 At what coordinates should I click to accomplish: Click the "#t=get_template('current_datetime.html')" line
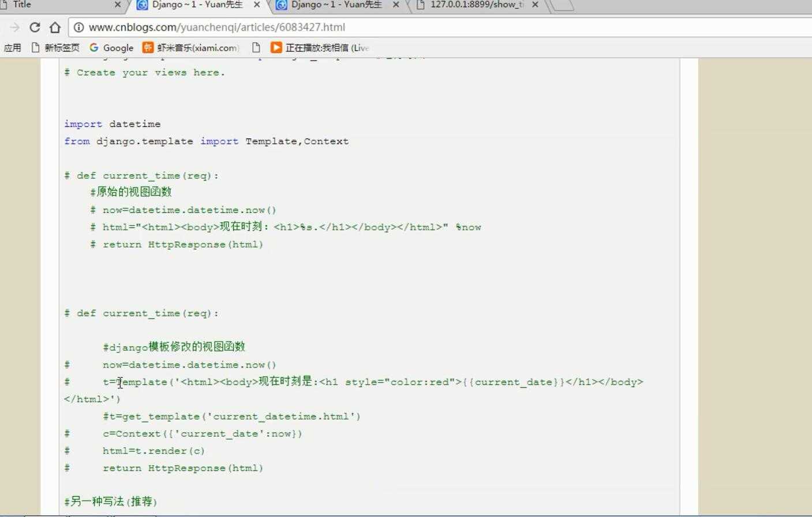click(231, 417)
